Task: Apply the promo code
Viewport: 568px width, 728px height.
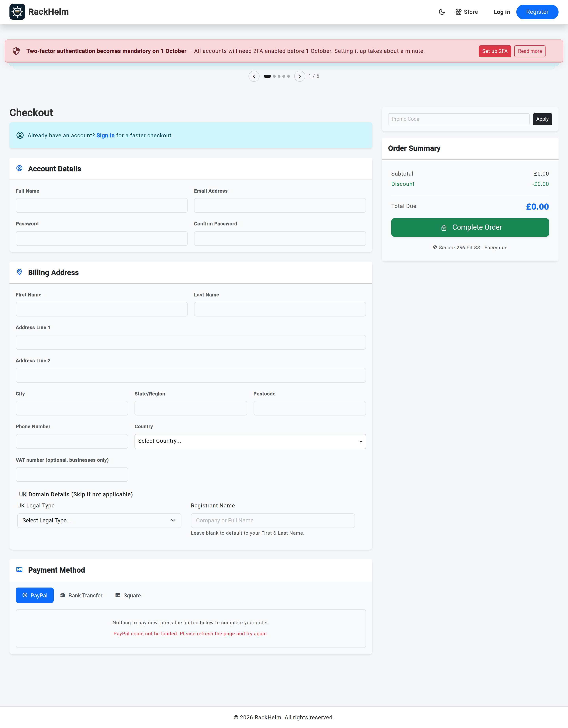Action: [542, 119]
